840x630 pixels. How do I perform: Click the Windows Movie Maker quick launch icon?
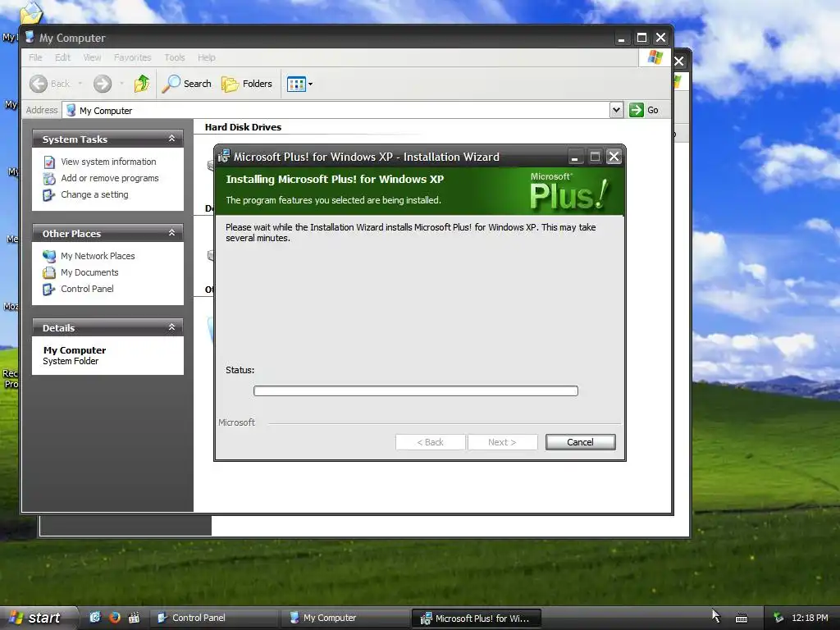tap(134, 618)
